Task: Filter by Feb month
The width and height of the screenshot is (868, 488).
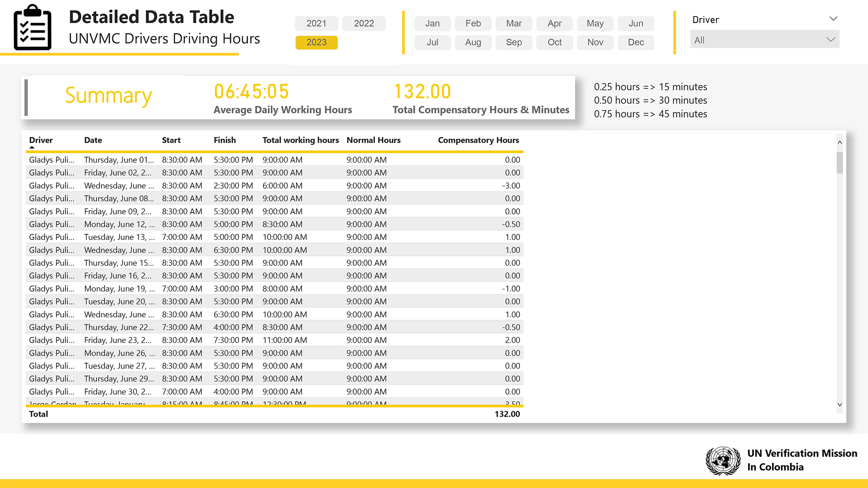Action: [473, 23]
